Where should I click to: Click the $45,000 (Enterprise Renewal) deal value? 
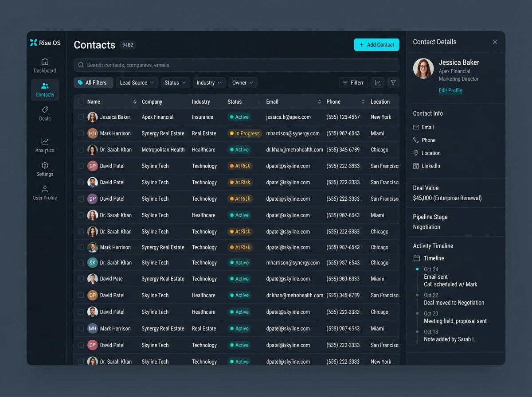click(x=447, y=198)
